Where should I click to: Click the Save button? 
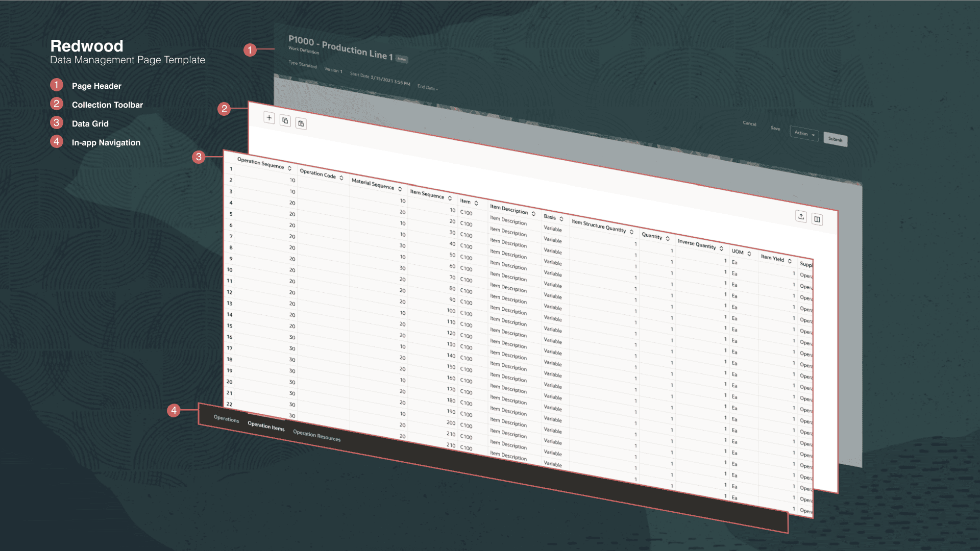pos(775,129)
